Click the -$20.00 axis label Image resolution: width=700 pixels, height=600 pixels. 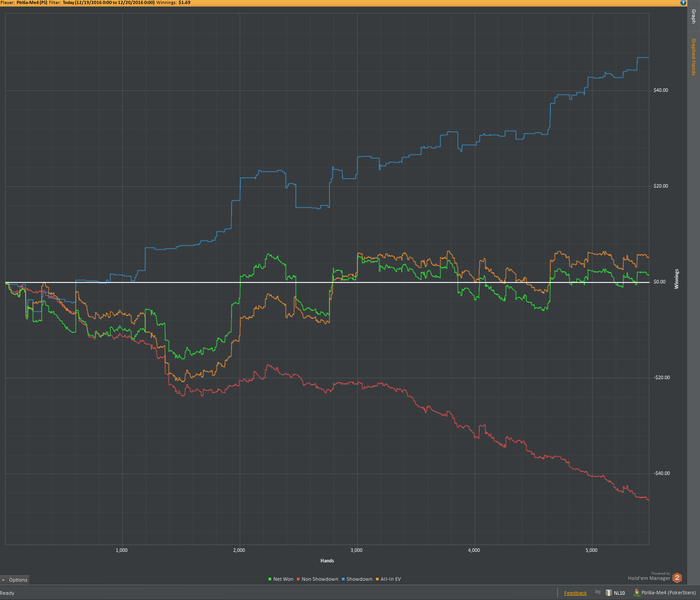[x=662, y=378]
